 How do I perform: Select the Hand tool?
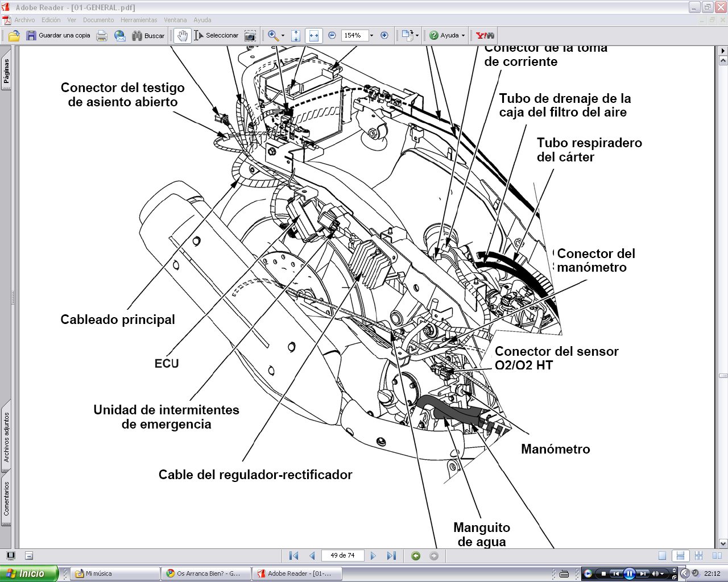click(182, 36)
